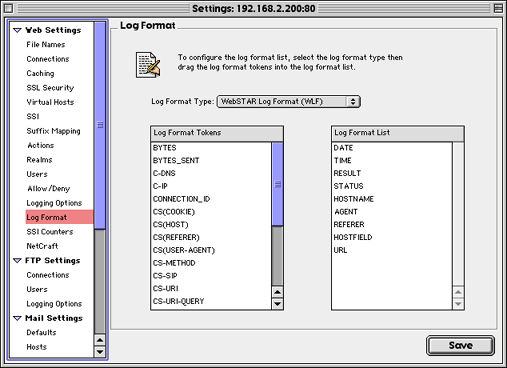Select the SSI sidebar item
The height and width of the screenshot is (368, 507).
click(33, 116)
